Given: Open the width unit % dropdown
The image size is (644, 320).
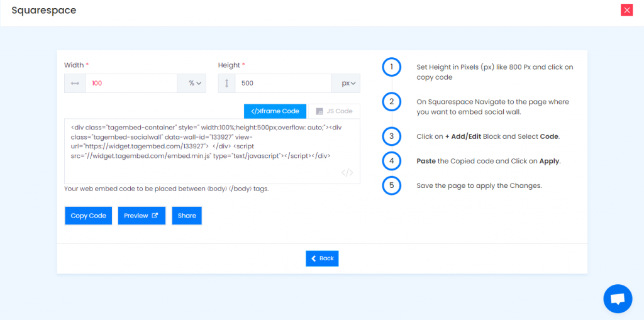Looking at the screenshot, I should coord(192,84).
